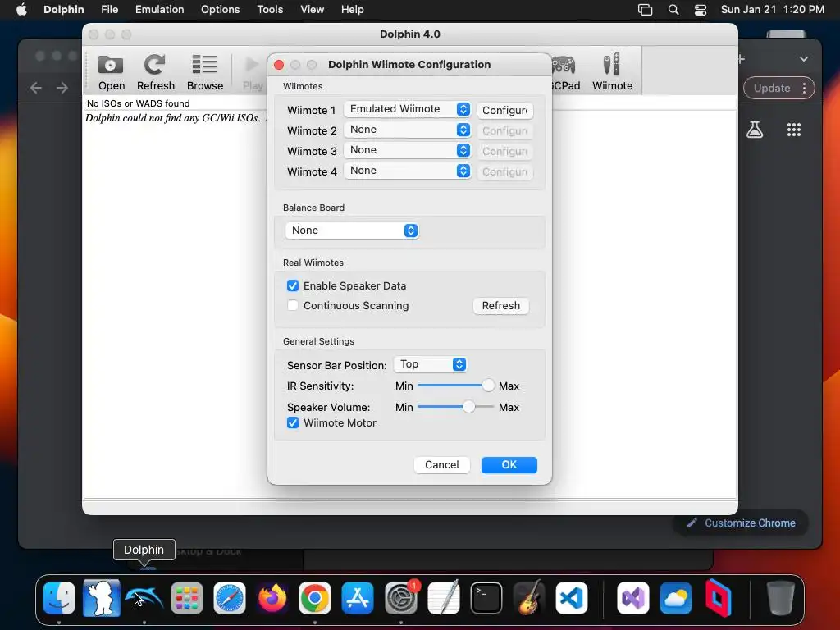
Task: Open the File menu
Action: 109,10
